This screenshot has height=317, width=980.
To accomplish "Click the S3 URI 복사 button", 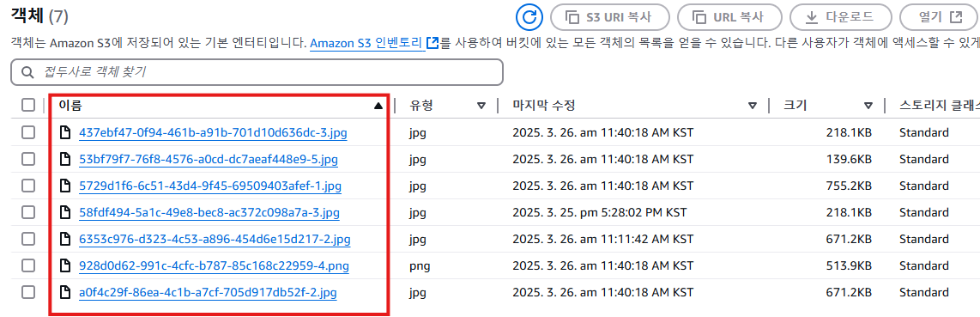I will [x=610, y=17].
